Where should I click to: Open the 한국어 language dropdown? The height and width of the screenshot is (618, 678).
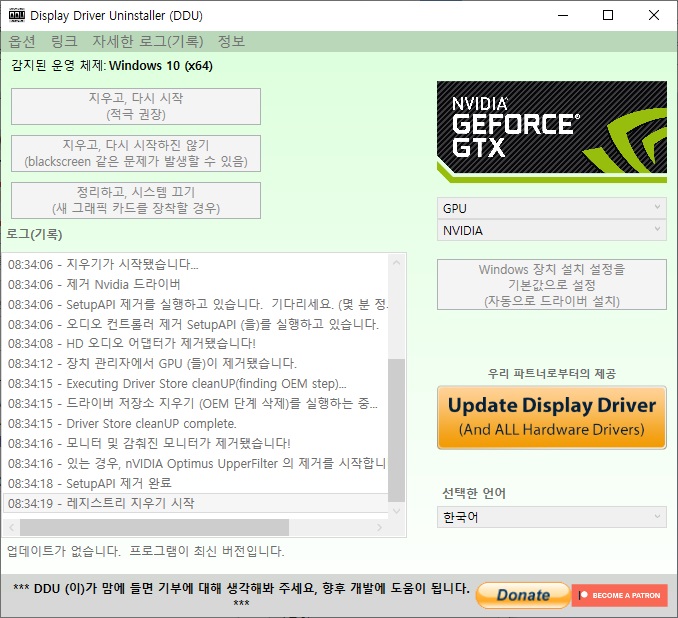click(x=552, y=517)
